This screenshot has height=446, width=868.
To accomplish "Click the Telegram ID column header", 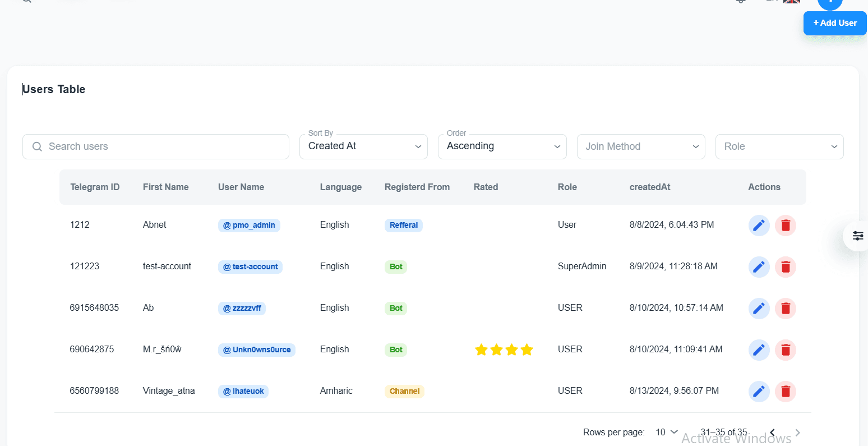I will (x=95, y=187).
